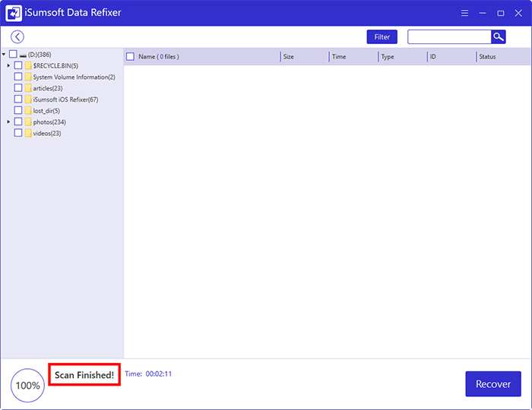Click the articles folder icon
Image resolution: width=532 pixels, height=410 pixels.
point(28,88)
